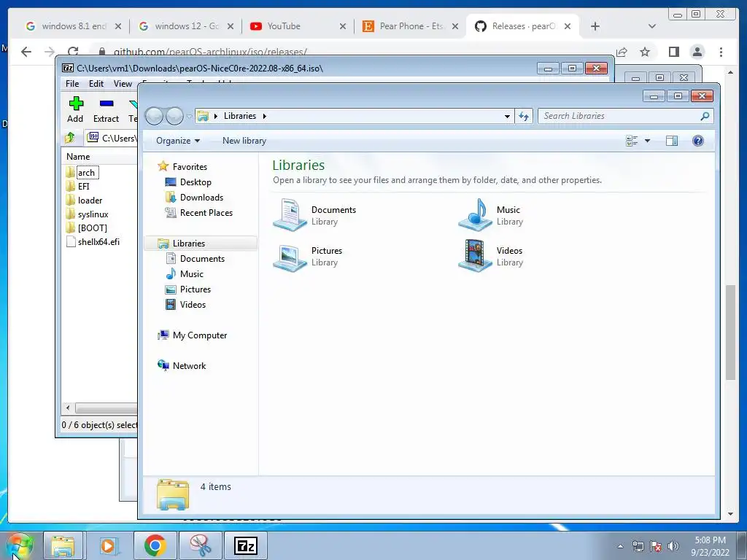Click the Explorer forward arrow
The width and height of the screenshot is (747, 560).
[x=175, y=116]
